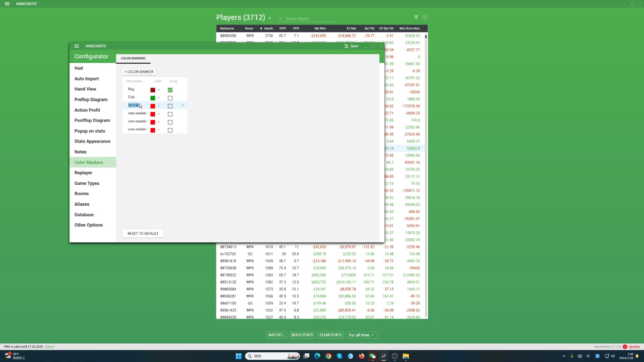This screenshot has width=644, height=362.
Task: Open the Stats Appearance section
Action: (x=92, y=141)
